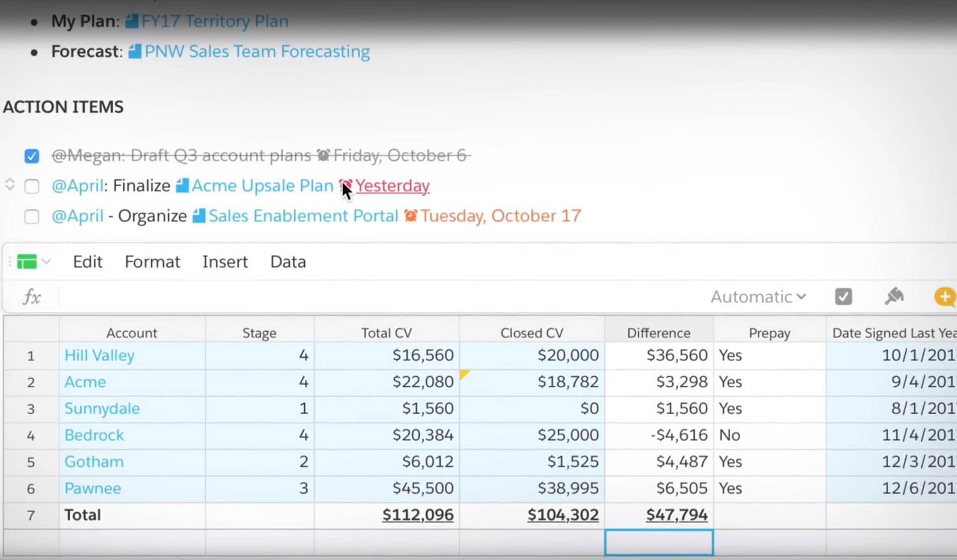Uncheck the Megan Draft Q3 account plans item
The height and width of the screenshot is (560, 957).
point(31,156)
